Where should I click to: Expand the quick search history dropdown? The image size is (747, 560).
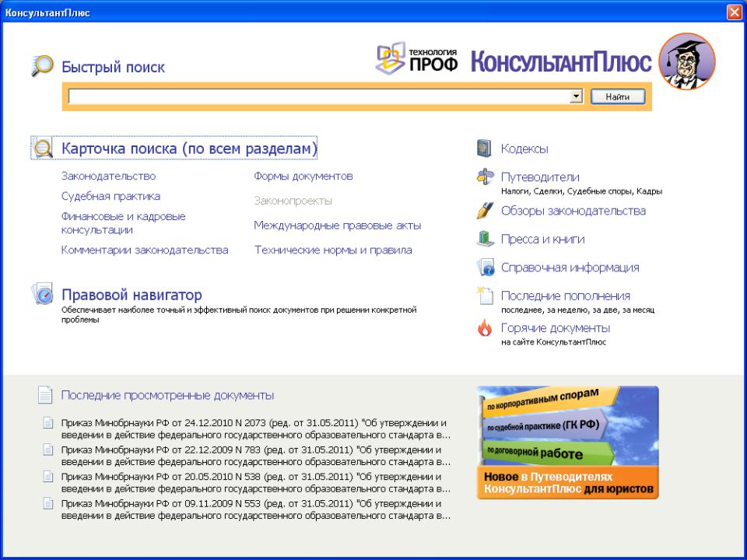tap(576, 96)
